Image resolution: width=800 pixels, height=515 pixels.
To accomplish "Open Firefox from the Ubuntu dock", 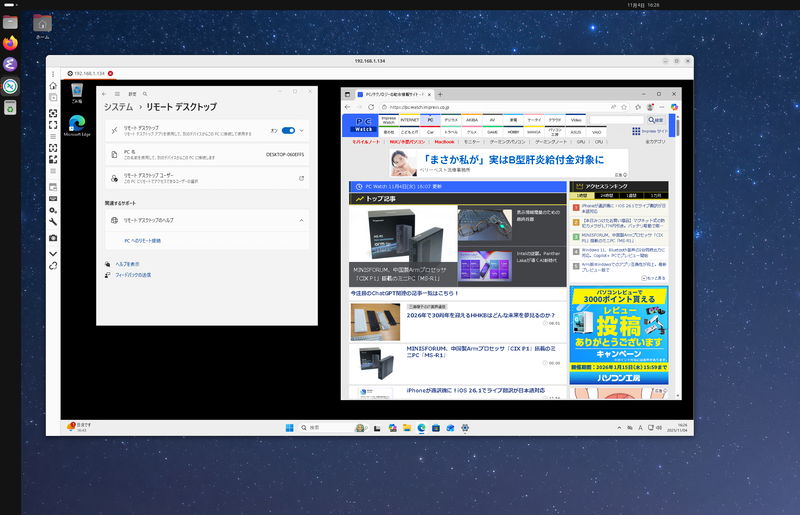I will 10,43.
